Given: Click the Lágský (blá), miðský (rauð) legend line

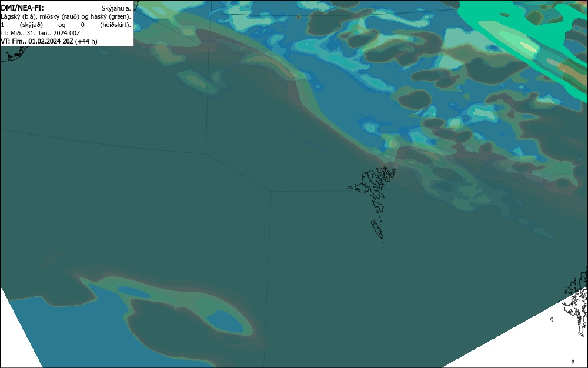Looking at the screenshot, I should click(66, 16).
